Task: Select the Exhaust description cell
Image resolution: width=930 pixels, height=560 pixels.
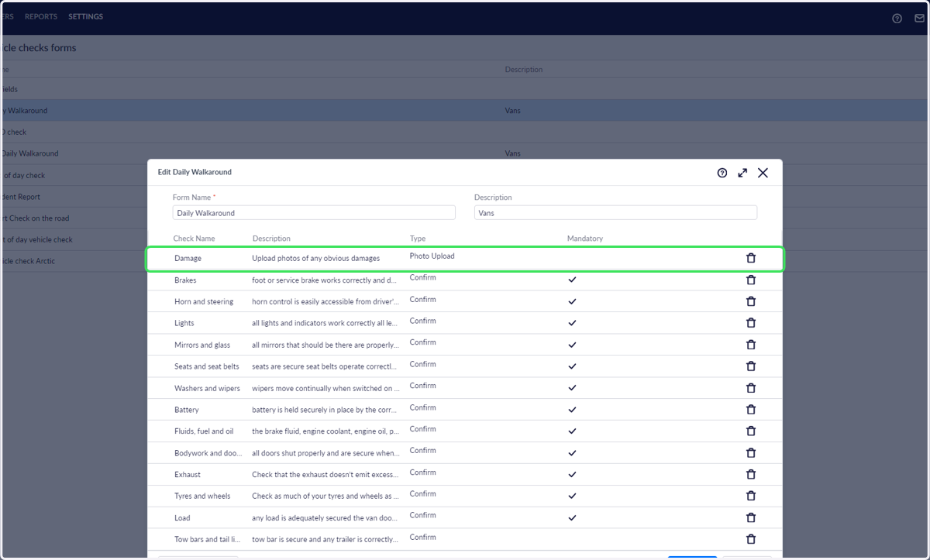Action: click(x=325, y=474)
